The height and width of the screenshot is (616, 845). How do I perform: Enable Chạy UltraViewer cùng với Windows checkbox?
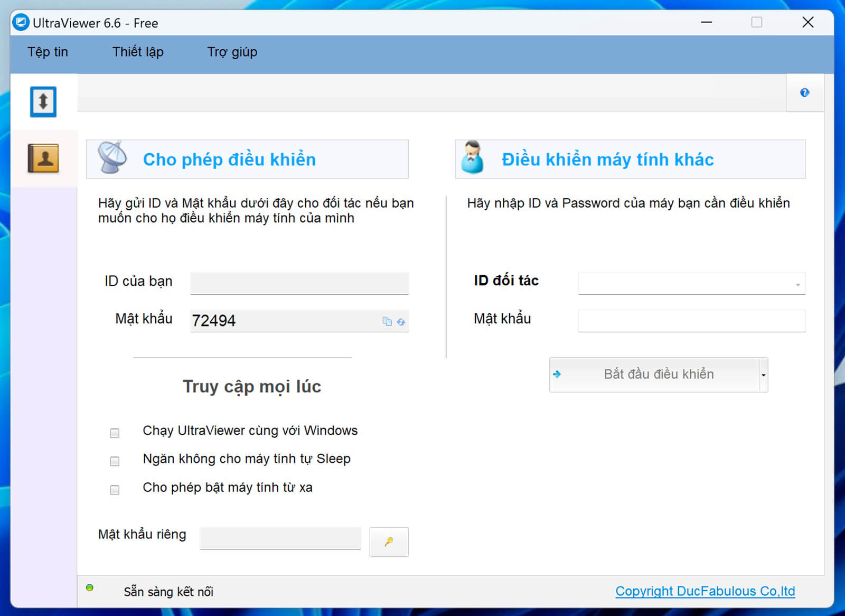pyautogui.click(x=115, y=433)
